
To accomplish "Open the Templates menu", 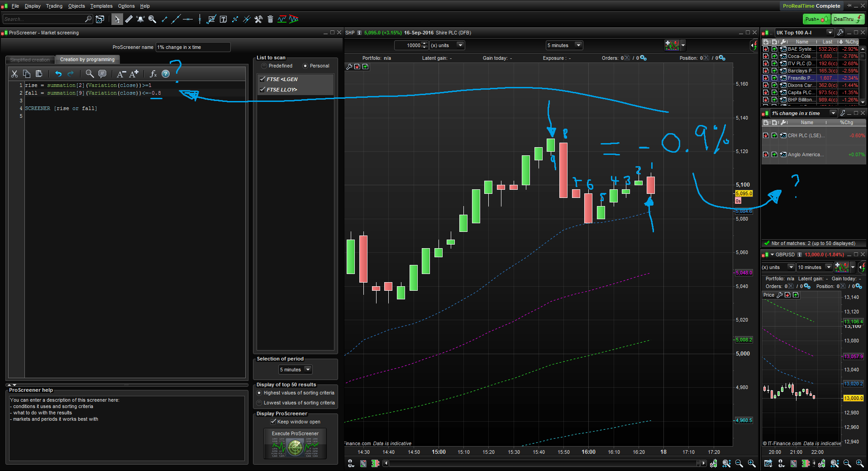I will coord(101,6).
